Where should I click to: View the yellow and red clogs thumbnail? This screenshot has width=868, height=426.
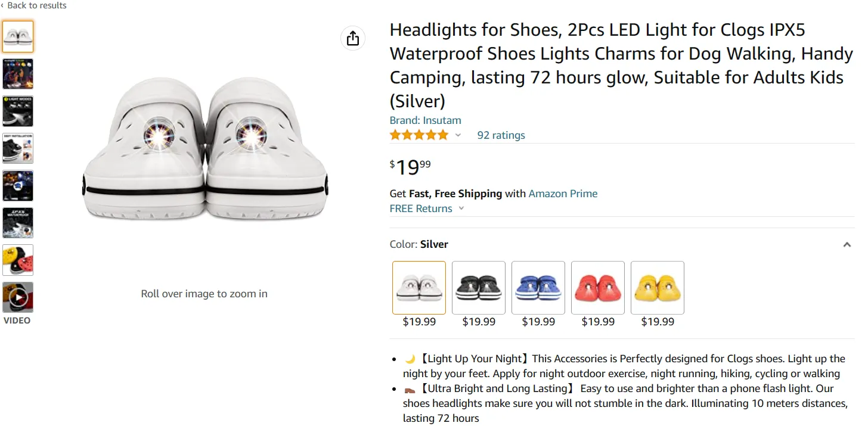18,260
